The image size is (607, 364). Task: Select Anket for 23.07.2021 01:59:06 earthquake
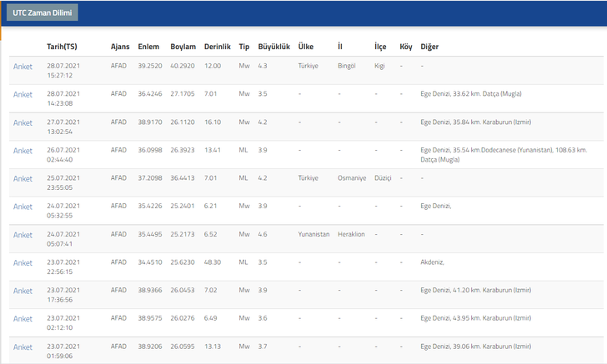pos(23,347)
